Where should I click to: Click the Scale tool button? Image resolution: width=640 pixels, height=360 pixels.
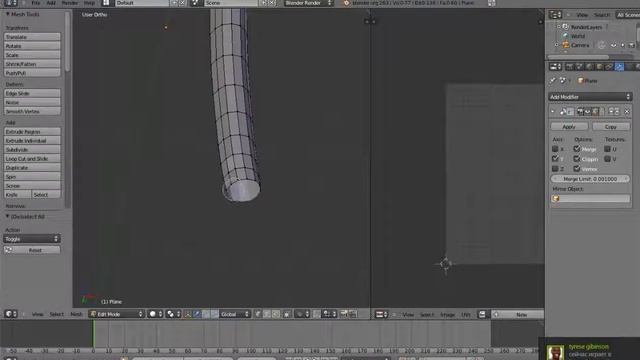click(x=32, y=55)
